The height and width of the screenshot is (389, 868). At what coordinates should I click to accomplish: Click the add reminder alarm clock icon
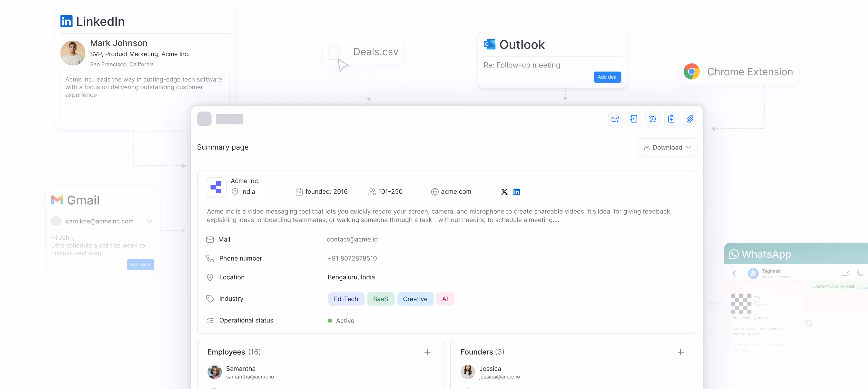[653, 119]
